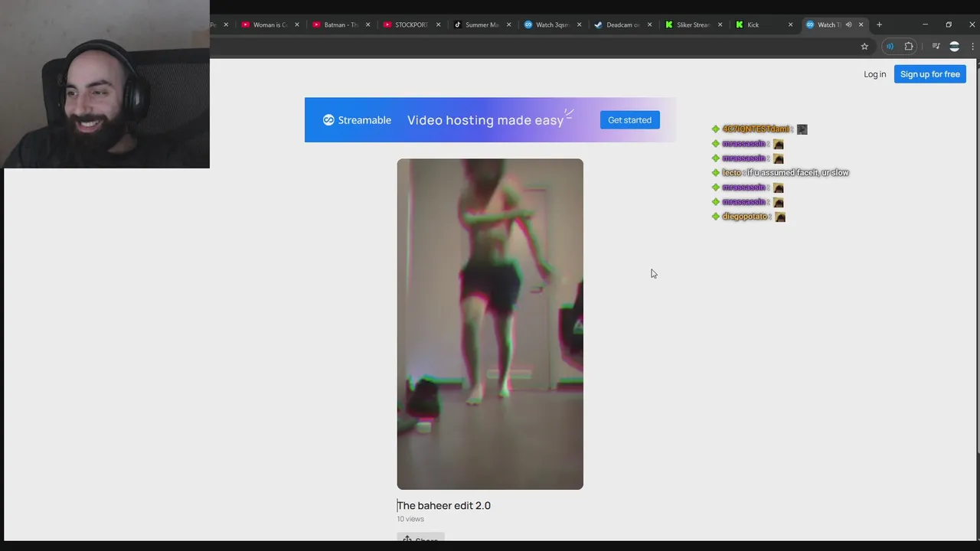Click the chat message 'If u assumed faceit, ur slow'
The width and height of the screenshot is (980, 551).
(798, 173)
